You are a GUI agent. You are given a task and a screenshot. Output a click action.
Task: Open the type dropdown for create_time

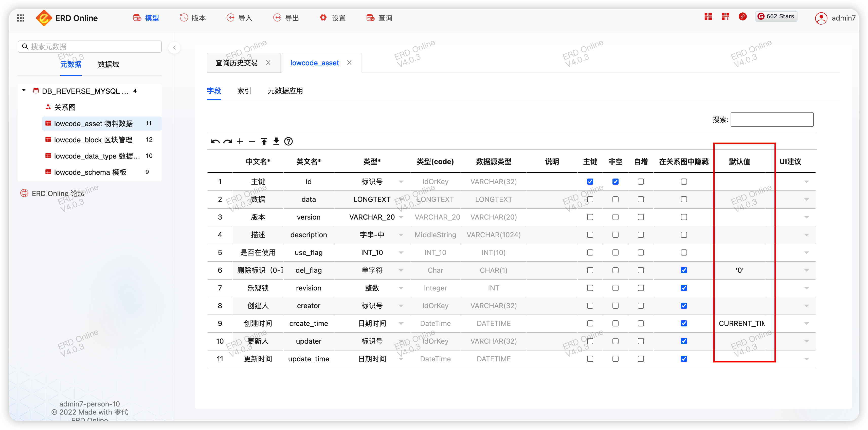click(401, 323)
